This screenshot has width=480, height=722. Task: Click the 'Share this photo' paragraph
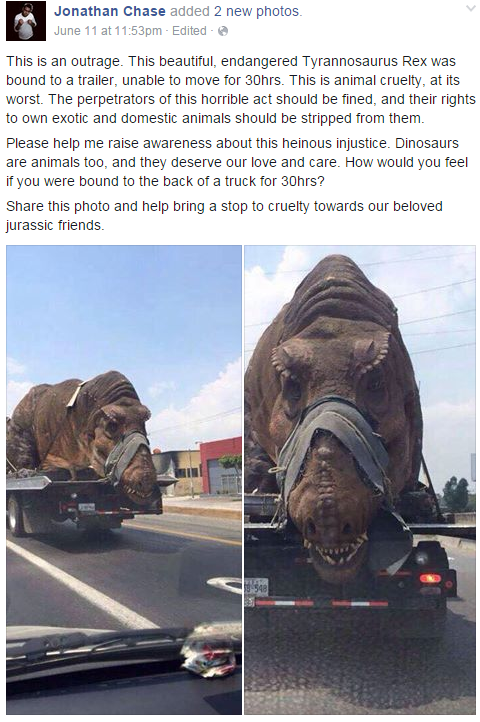(x=224, y=215)
